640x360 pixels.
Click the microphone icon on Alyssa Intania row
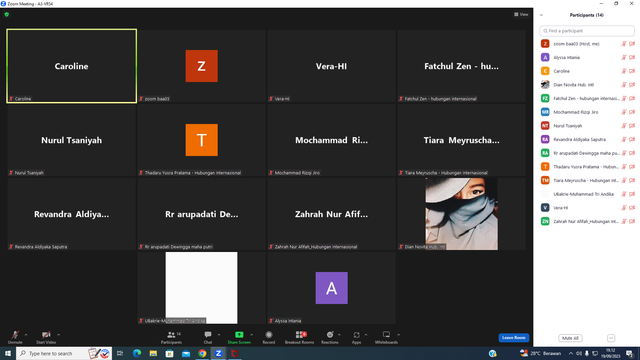click(x=624, y=58)
